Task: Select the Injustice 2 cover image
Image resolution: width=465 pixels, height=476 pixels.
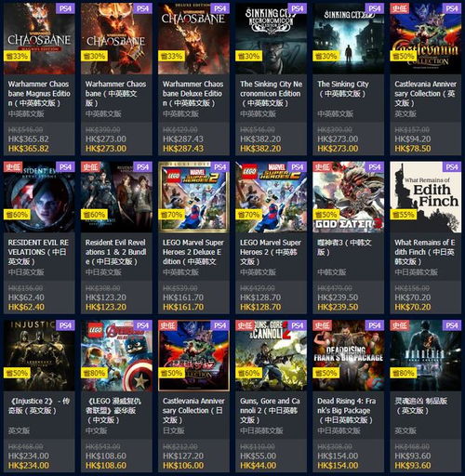Action: (x=39, y=355)
